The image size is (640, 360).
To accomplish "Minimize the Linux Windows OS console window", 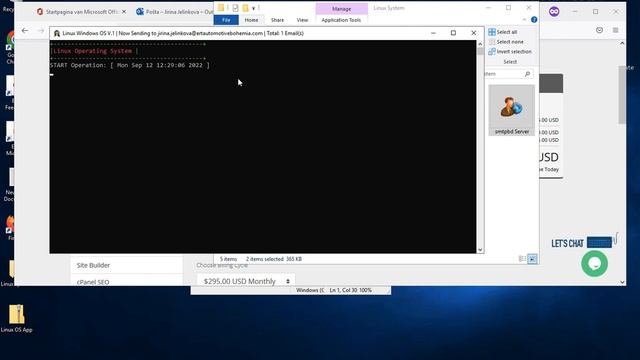I will coord(433,33).
